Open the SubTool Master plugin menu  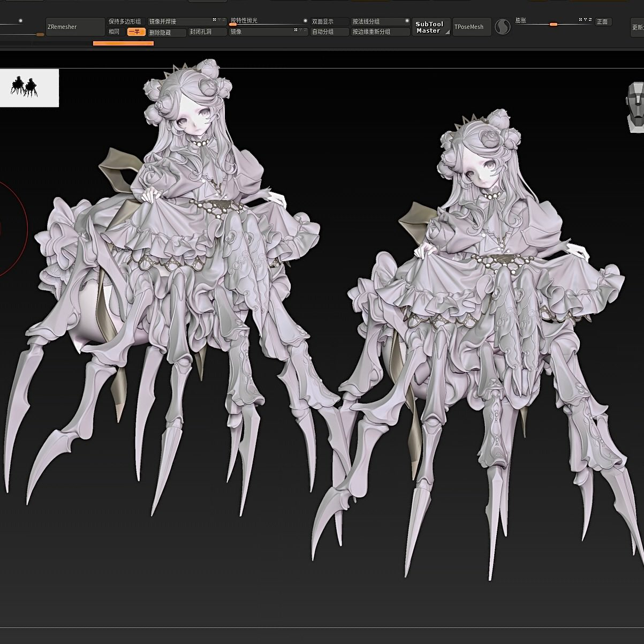coord(430,27)
